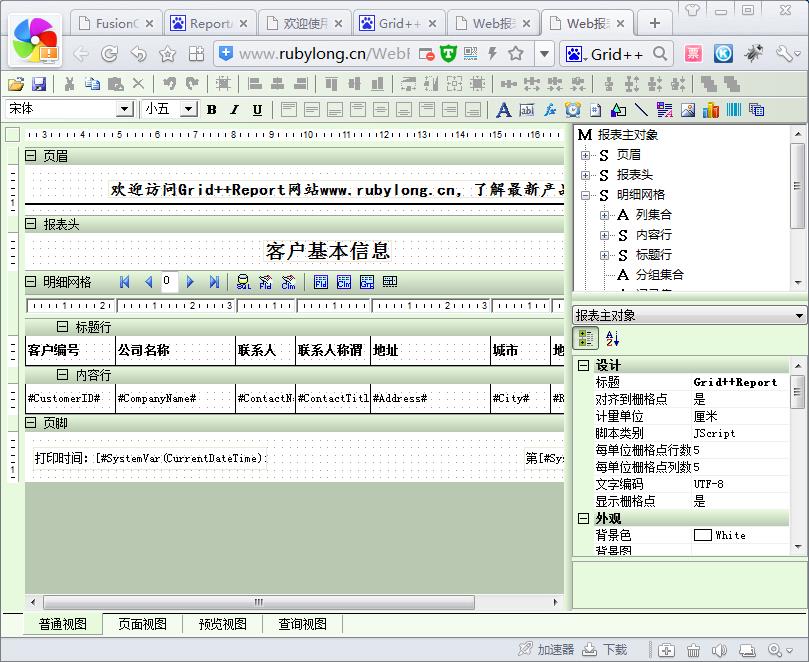This screenshot has width=809, height=662.
Task: Collapse the 设计 property category
Action: coord(584,365)
